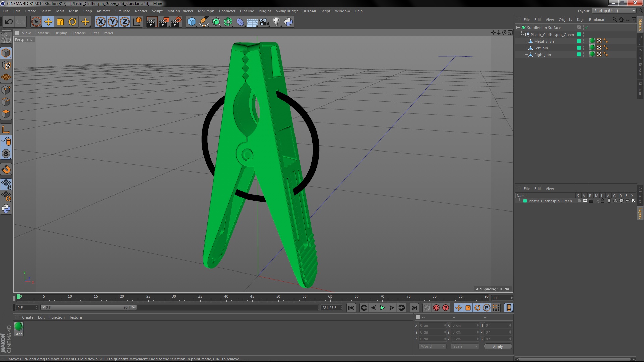Click Right_pin green material tag
Viewport: 644px width, 362px height.
click(592, 54)
